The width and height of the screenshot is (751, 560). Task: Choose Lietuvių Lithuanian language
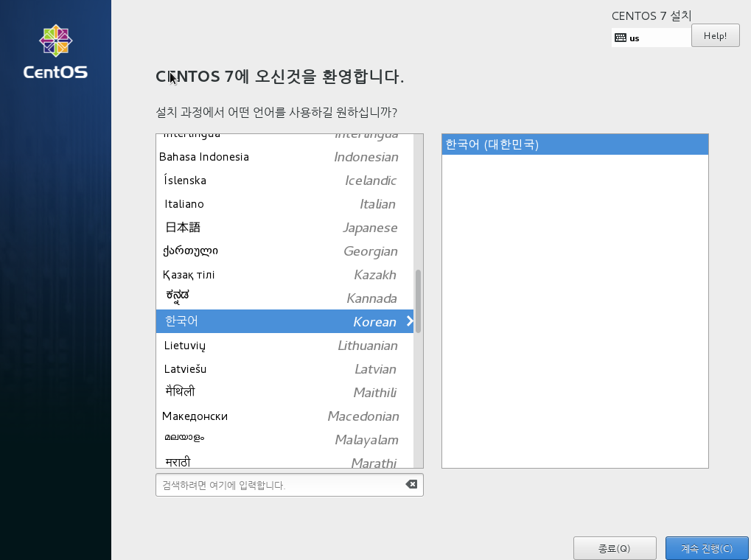pyautogui.click(x=284, y=345)
